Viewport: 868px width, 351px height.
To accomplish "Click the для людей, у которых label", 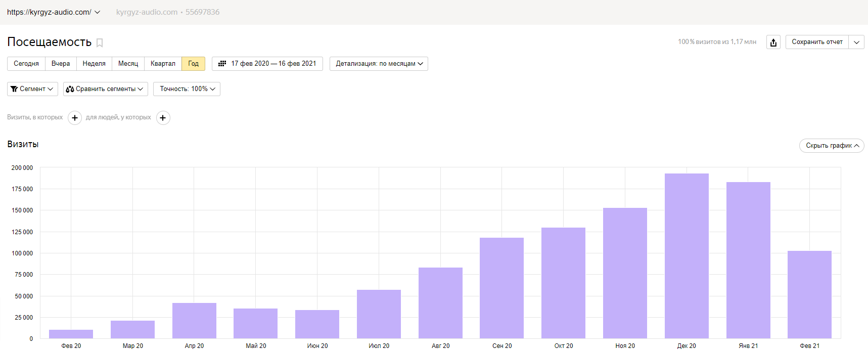I will pos(118,117).
